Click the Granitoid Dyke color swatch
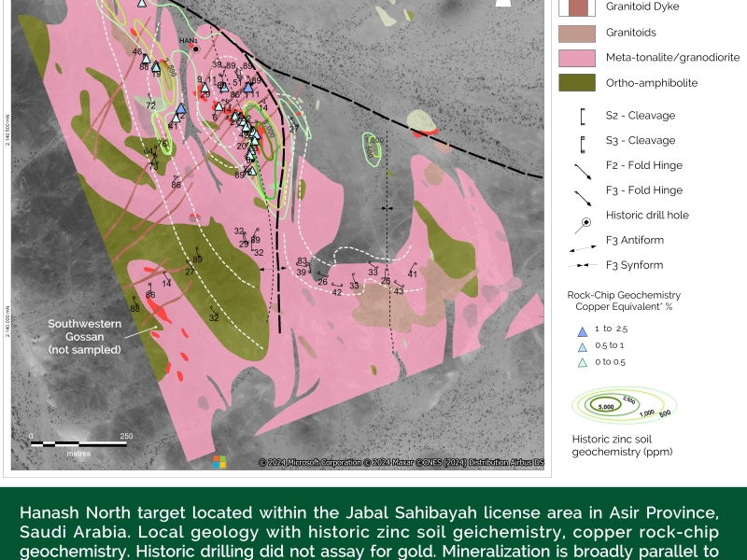The width and height of the screenshot is (747, 560). tap(577, 7)
